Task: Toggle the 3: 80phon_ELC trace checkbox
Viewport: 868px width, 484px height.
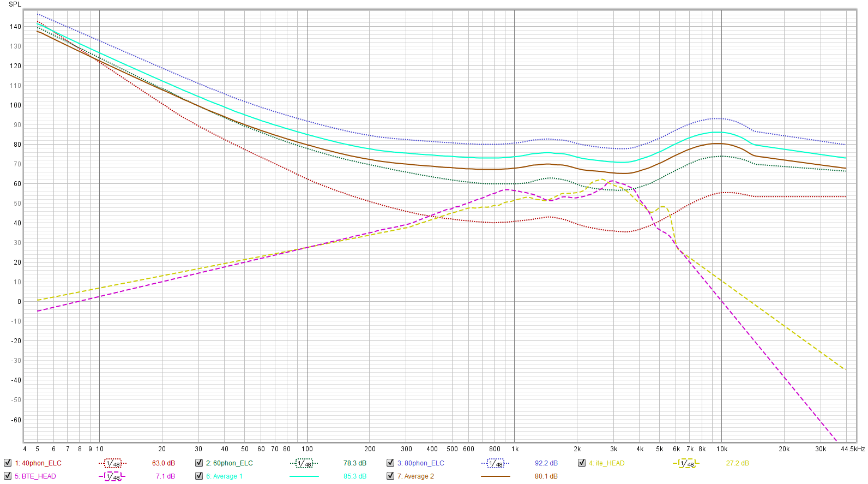Action: tap(390, 463)
